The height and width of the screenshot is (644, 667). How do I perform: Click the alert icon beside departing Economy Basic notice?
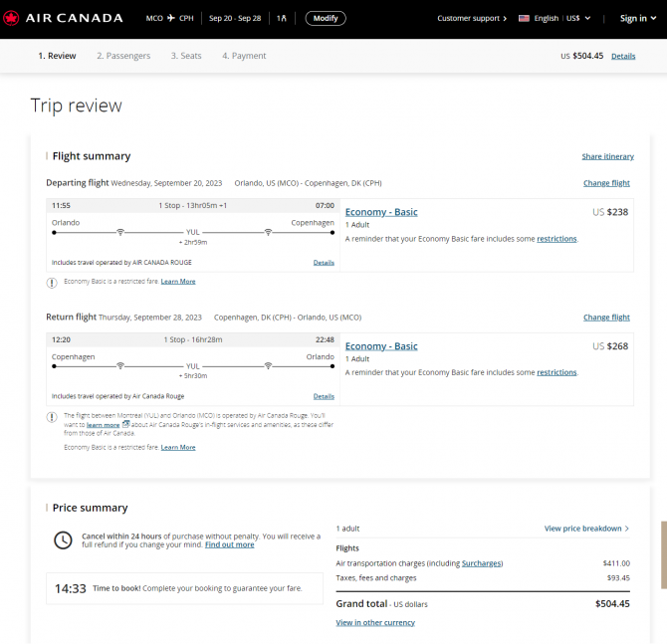click(x=52, y=283)
